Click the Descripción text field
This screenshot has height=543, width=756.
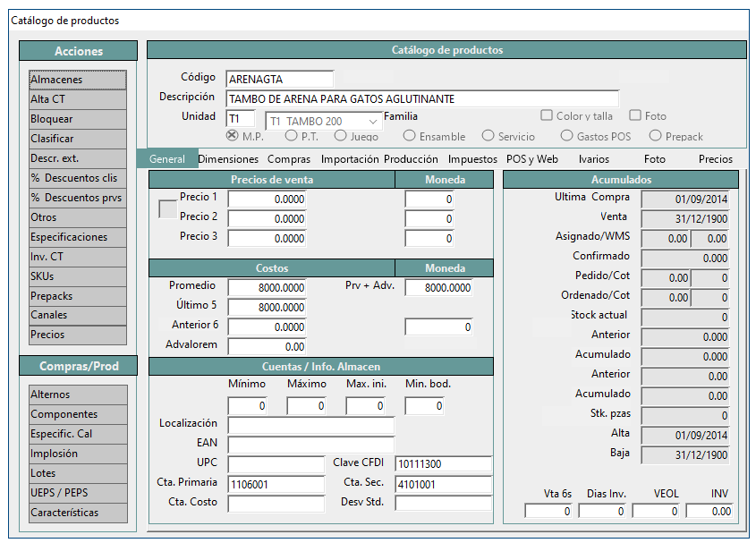422,99
